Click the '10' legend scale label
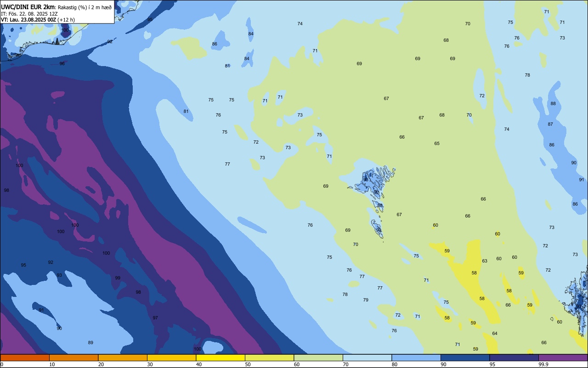 (52, 364)
